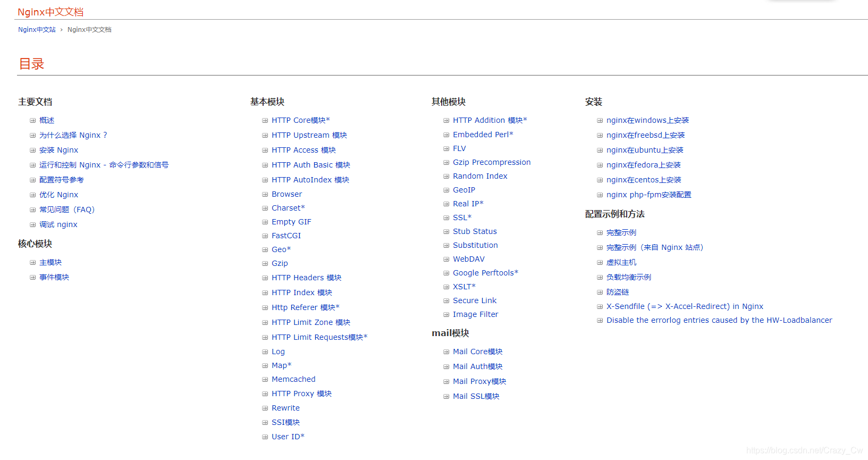Click the bullet icon beside Stub Status
The image size is (868, 460).
(x=446, y=232)
